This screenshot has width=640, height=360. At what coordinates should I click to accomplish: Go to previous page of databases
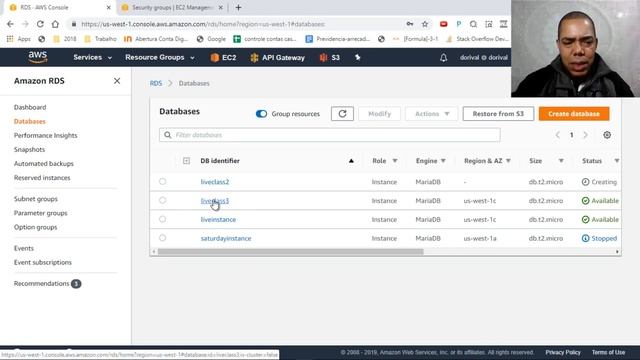pyautogui.click(x=558, y=135)
